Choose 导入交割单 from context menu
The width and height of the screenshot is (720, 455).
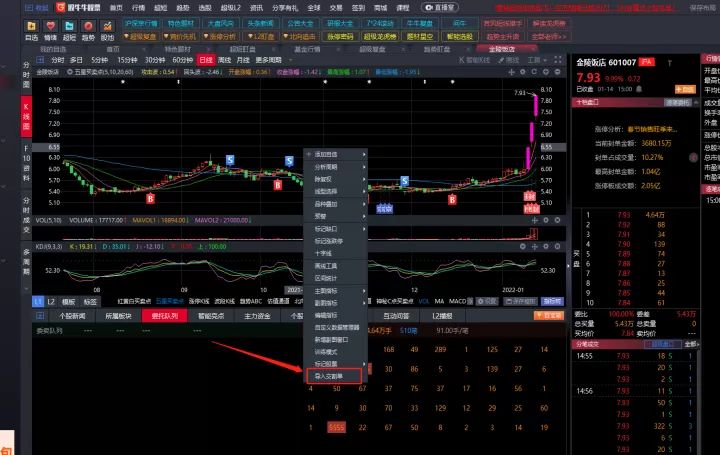tap(334, 376)
